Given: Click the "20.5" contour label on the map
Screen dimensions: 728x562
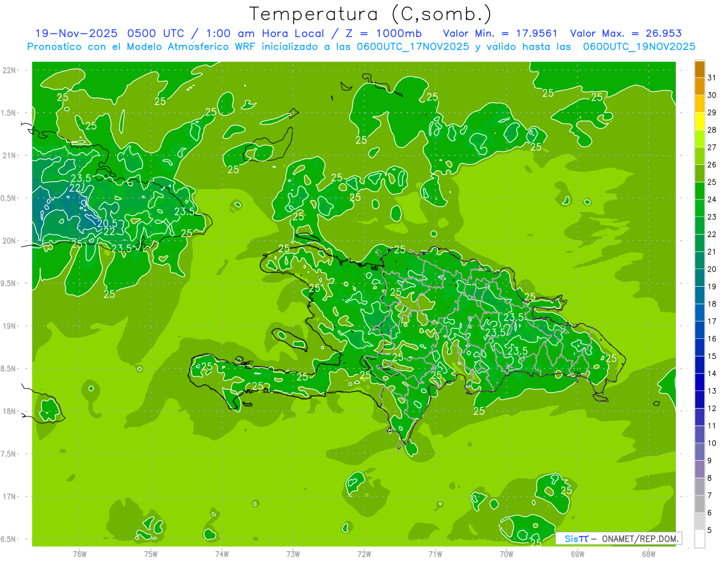Looking at the screenshot, I should coord(107,223).
